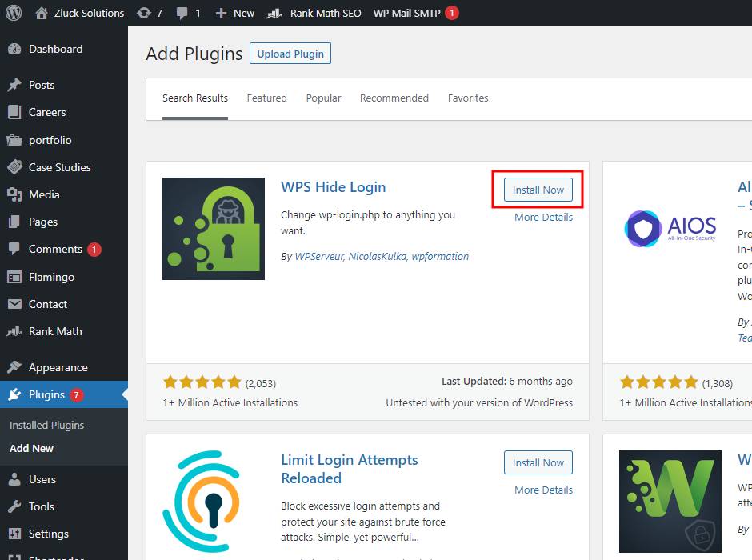Viewport: 752px width, 560px height.
Task: Click the green W plugin thumbnail
Action: pyautogui.click(x=670, y=502)
